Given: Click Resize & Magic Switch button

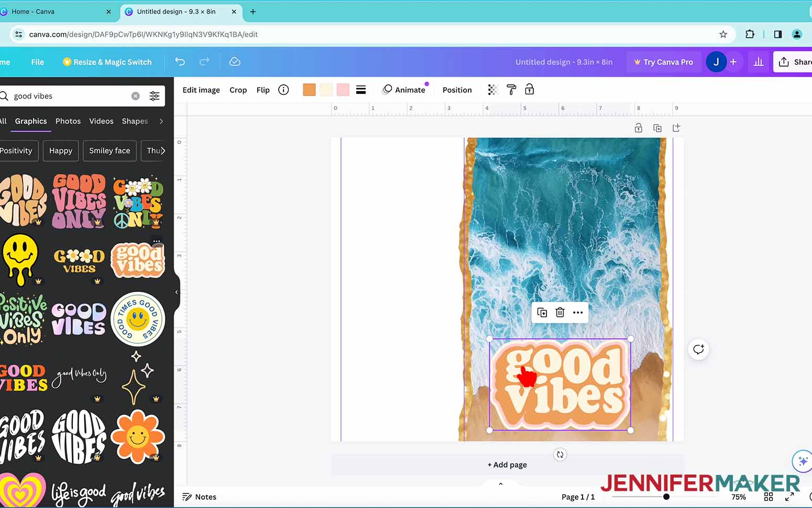Looking at the screenshot, I should coord(107,62).
